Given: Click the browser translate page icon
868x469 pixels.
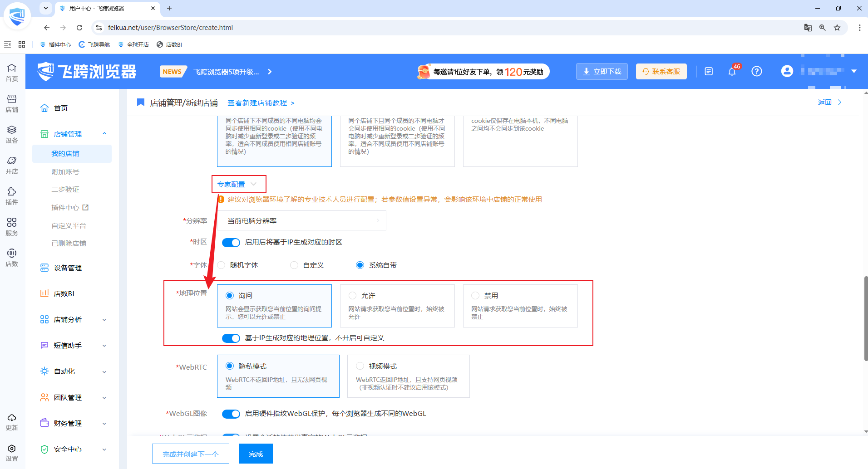Looking at the screenshot, I should click(808, 28).
